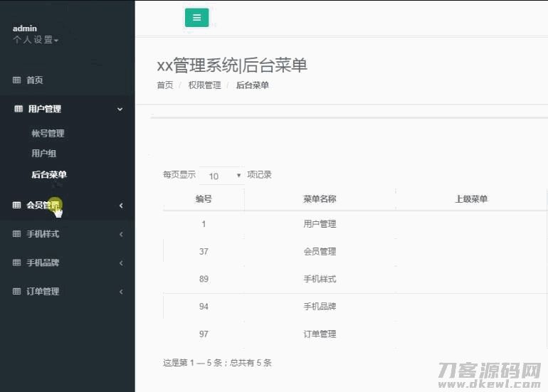Sort table by 编号 column header
Image resolution: width=548 pixels, height=392 pixels.
coord(204,199)
